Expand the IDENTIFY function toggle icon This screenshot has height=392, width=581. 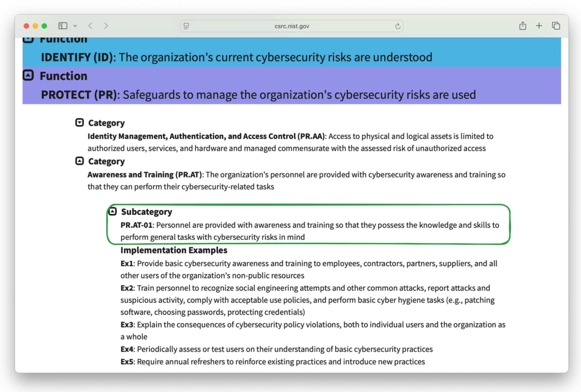[x=28, y=40]
